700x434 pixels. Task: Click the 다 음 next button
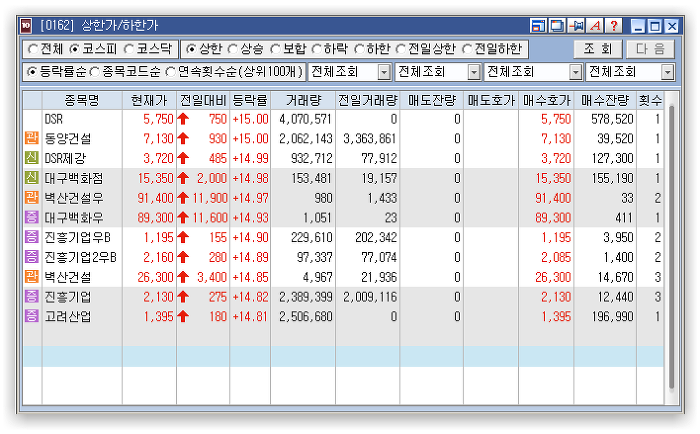(650, 49)
